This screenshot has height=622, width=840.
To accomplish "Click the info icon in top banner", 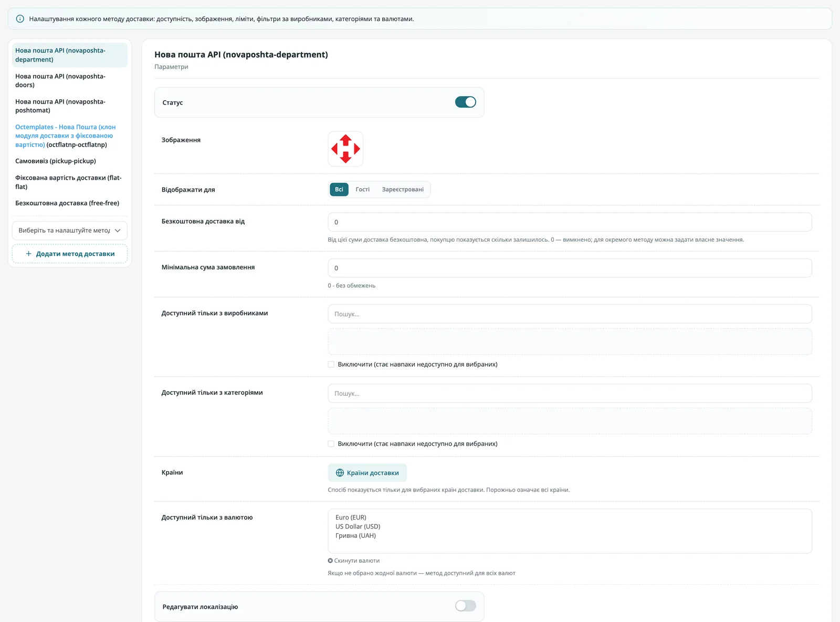I will click(x=20, y=19).
